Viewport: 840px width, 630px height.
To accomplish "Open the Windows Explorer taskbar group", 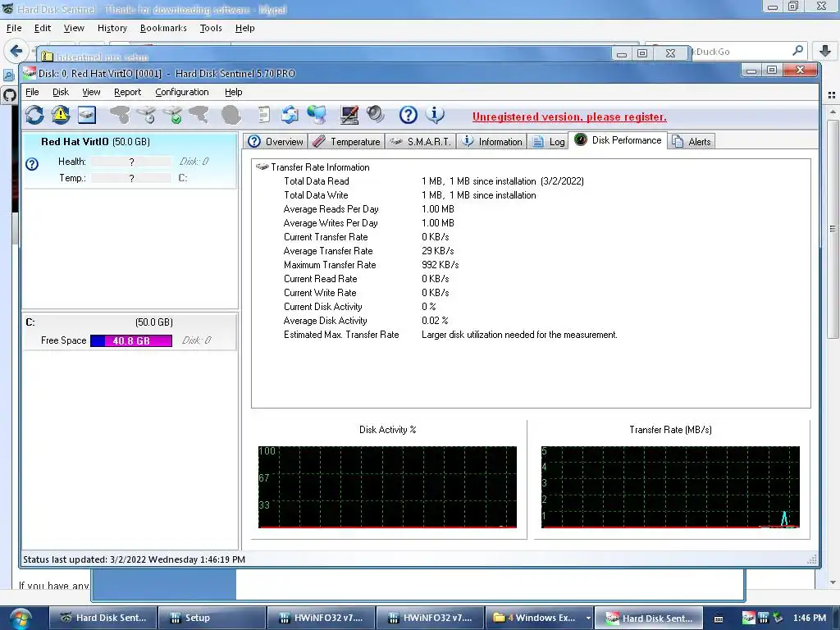I will (534, 618).
